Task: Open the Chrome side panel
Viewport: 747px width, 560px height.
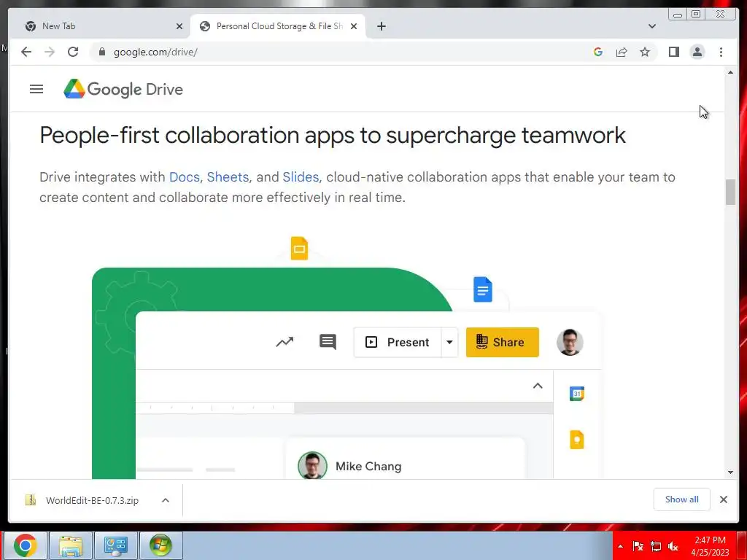Action: [673, 52]
